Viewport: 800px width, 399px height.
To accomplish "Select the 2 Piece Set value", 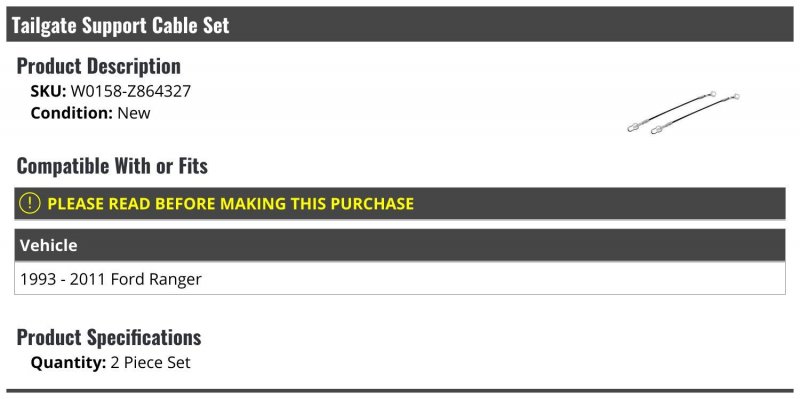I will (x=151, y=363).
